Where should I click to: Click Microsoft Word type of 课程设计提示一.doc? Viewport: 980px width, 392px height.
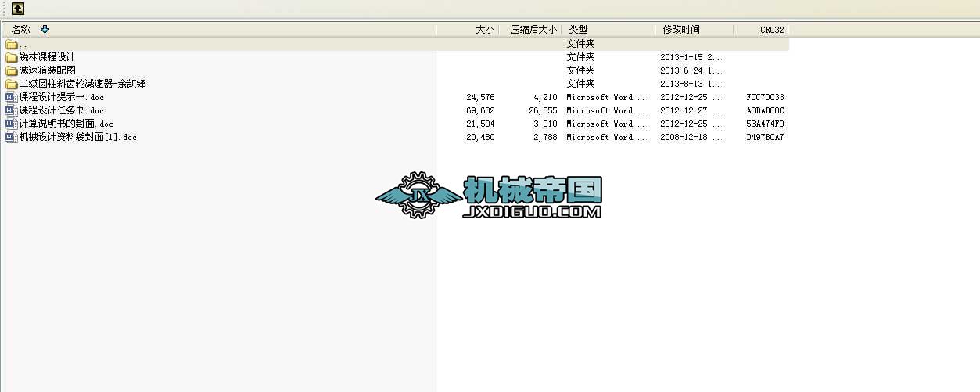pyautogui.click(x=608, y=97)
